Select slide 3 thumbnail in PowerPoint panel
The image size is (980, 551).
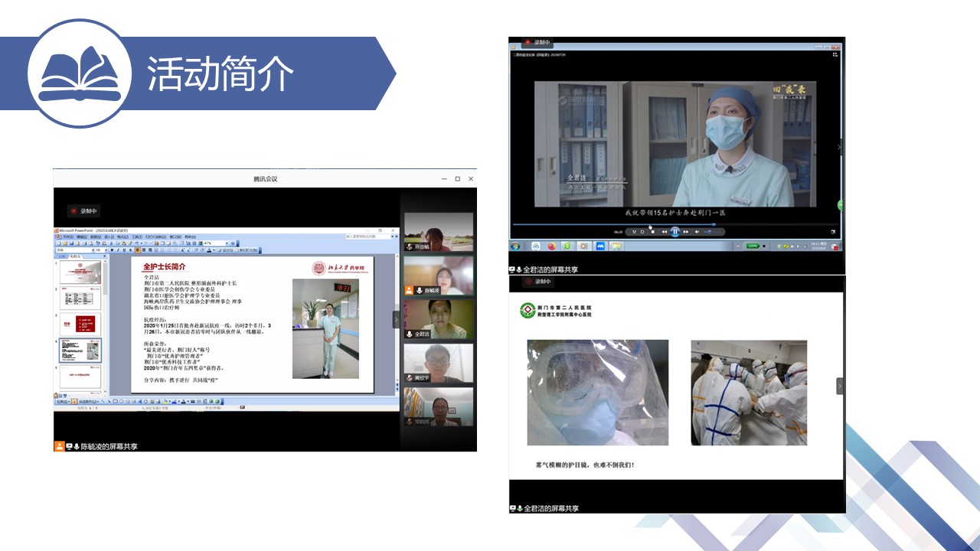(82, 324)
